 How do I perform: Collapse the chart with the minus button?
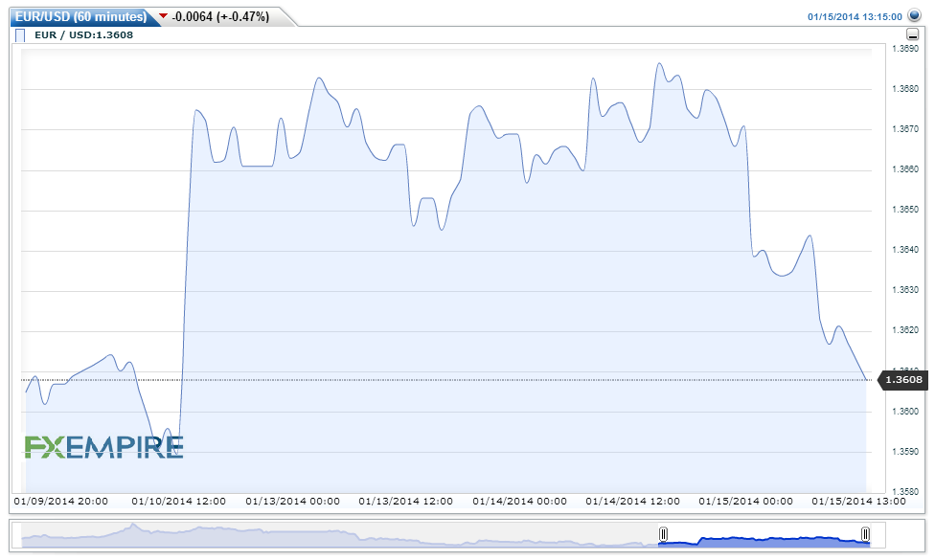[912, 34]
